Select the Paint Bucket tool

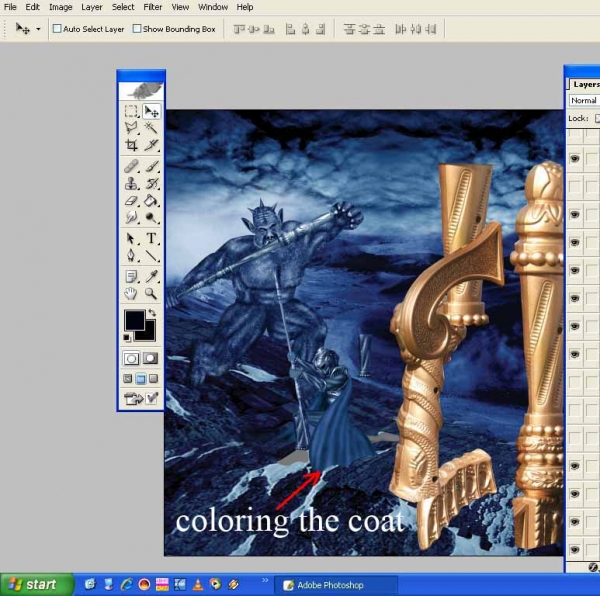(x=151, y=200)
